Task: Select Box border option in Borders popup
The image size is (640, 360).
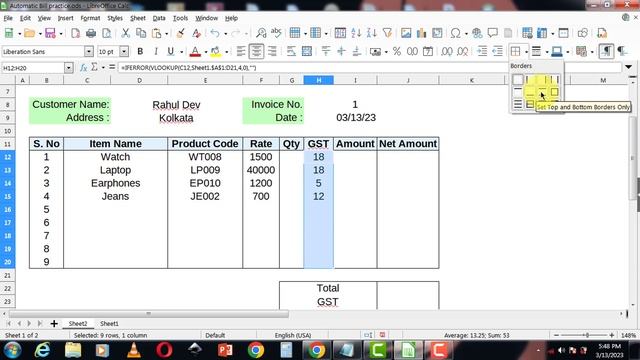Action: 554,92
